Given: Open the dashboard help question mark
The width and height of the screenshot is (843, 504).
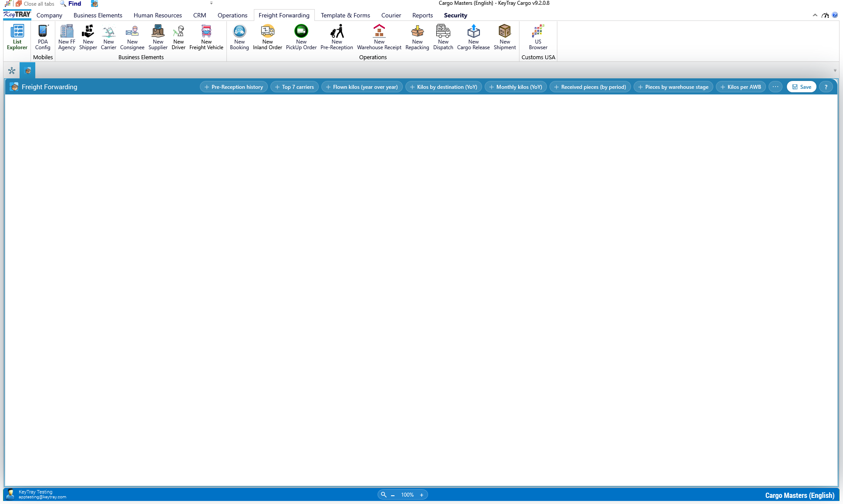Looking at the screenshot, I should [x=826, y=87].
